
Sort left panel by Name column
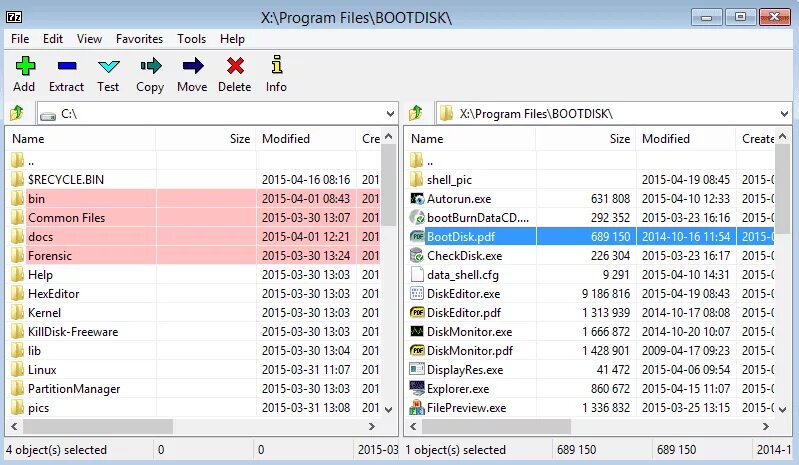81,139
